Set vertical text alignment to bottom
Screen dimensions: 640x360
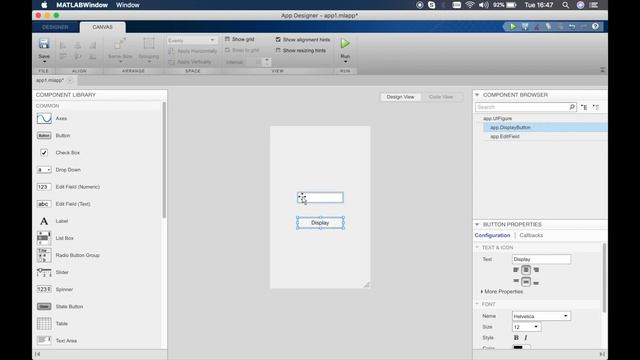(536, 283)
